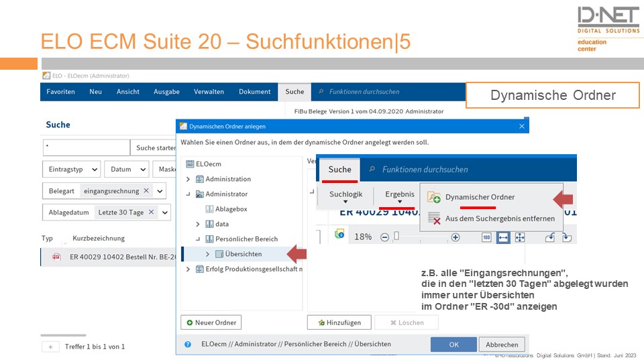This screenshot has width=644, height=362.
Task: Remove the Letzte 30 Tage filter
Action: (151, 212)
